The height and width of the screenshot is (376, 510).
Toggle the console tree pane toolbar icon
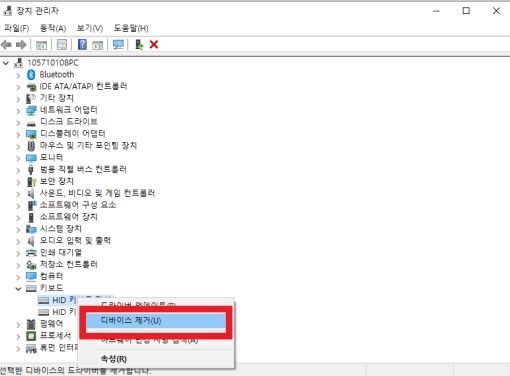[41, 45]
